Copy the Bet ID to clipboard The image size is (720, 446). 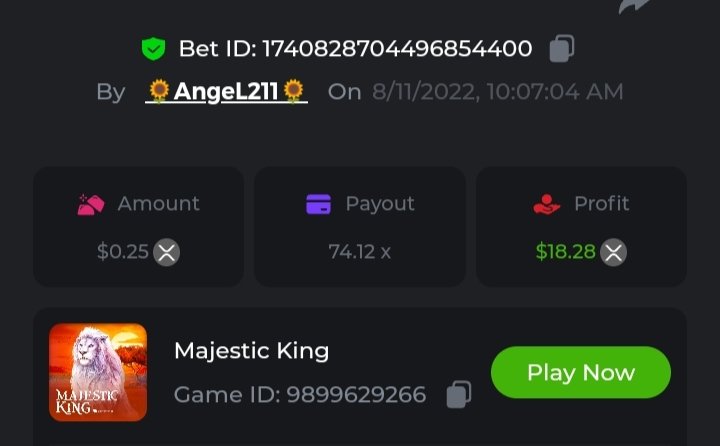point(562,48)
